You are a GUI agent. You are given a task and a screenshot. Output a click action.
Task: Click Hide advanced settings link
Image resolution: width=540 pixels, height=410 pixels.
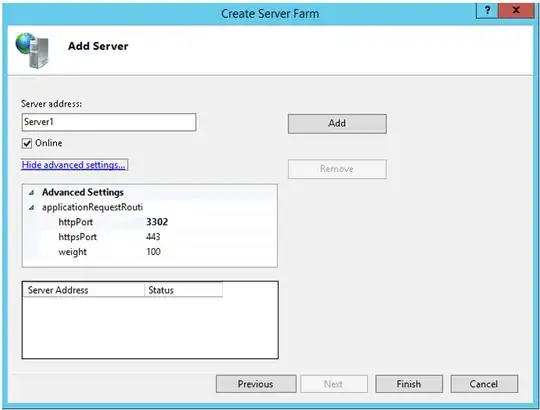pos(73,165)
